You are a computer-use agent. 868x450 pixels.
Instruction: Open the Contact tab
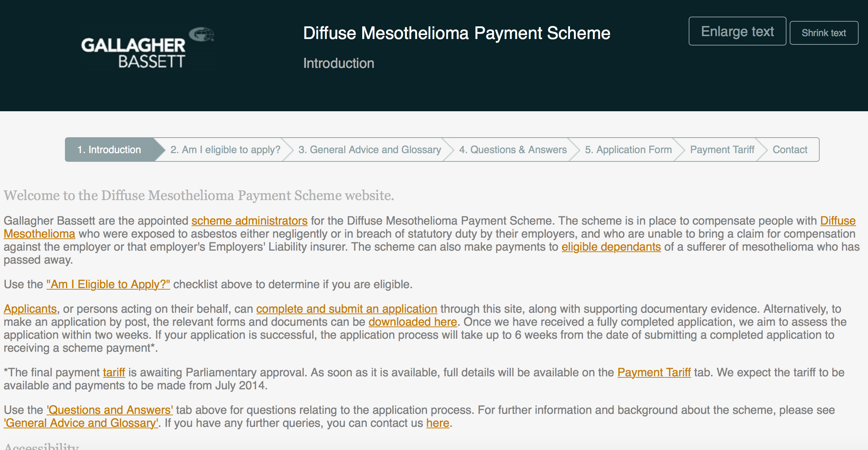790,150
